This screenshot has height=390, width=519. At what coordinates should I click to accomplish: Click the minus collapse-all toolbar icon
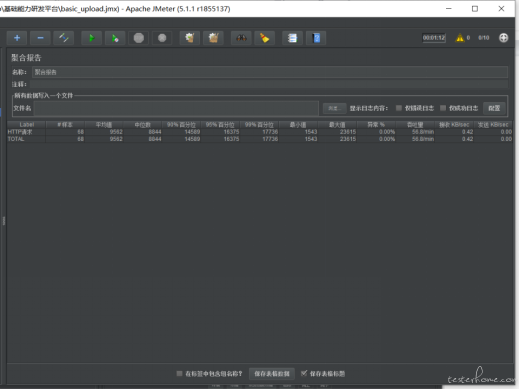tap(40, 38)
